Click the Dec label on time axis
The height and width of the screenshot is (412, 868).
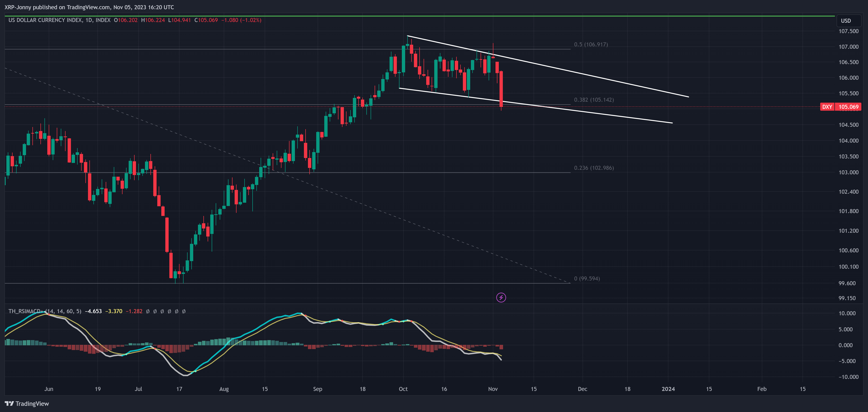[x=583, y=389]
